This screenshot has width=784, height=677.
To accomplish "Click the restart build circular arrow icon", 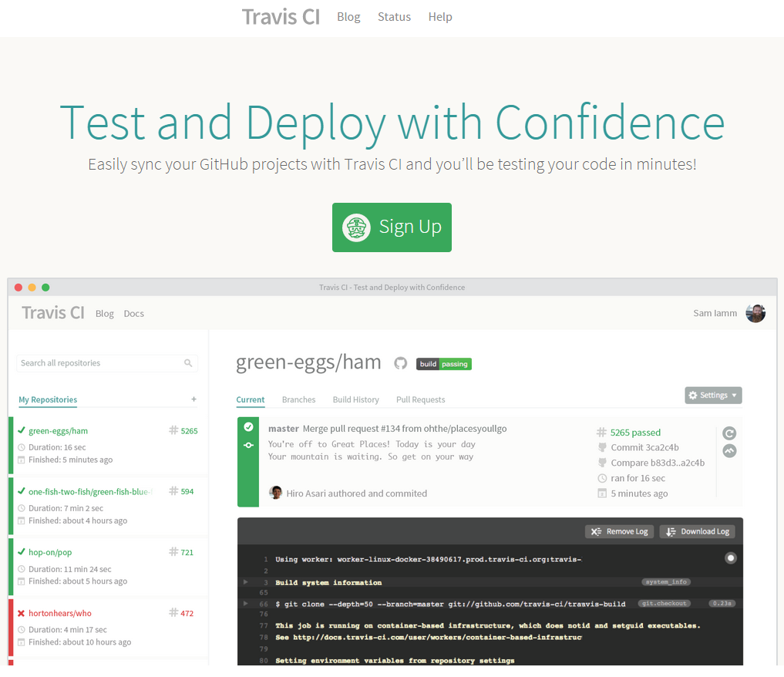I will click(x=729, y=433).
